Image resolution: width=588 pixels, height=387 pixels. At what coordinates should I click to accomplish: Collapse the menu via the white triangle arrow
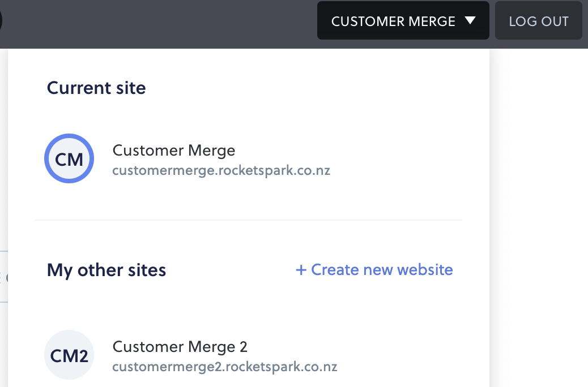pos(470,20)
